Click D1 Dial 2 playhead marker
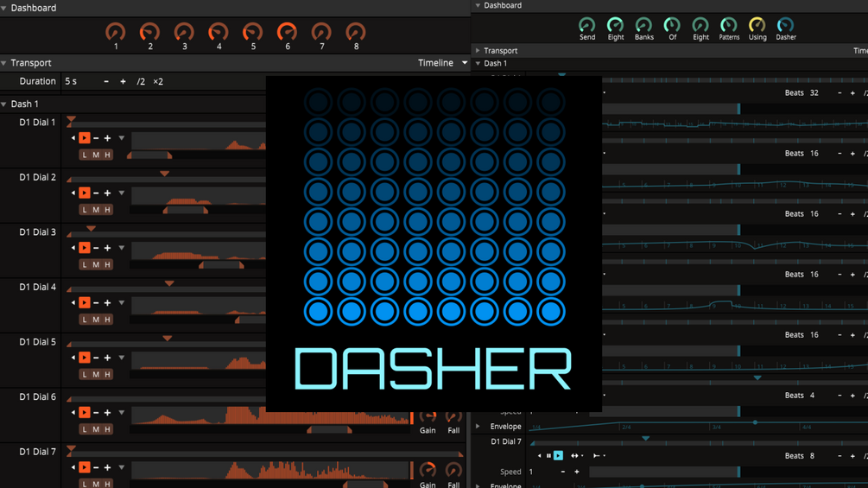 click(x=164, y=174)
